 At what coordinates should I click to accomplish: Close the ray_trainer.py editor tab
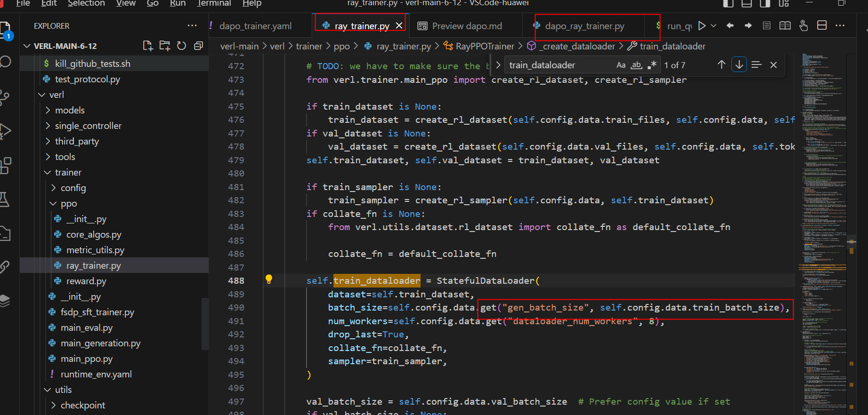pyautogui.click(x=399, y=25)
